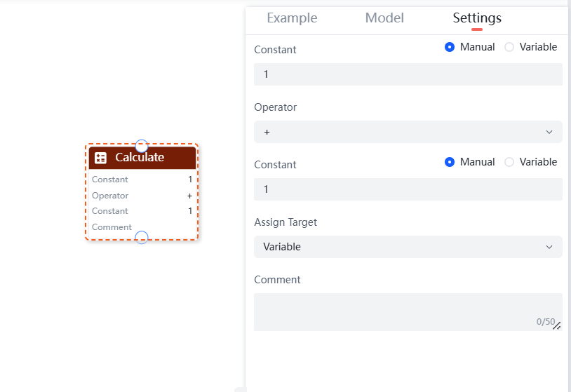Click the Comment row in the Calculate node

142,227
